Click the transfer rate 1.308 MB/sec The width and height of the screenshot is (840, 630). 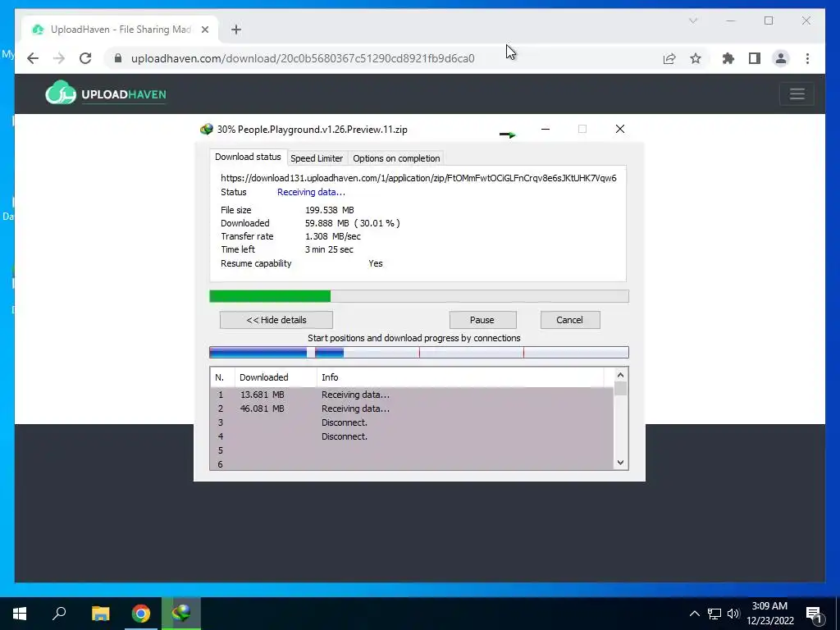point(333,236)
